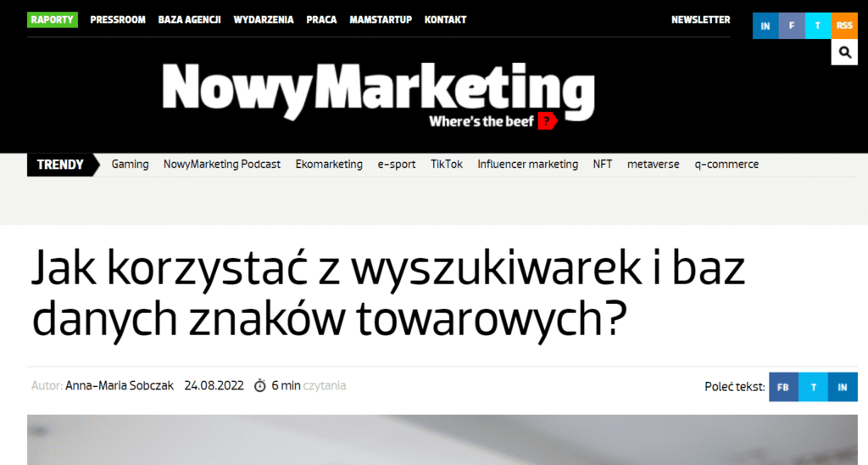Share article via FB button
868x465 pixels.
pos(783,387)
